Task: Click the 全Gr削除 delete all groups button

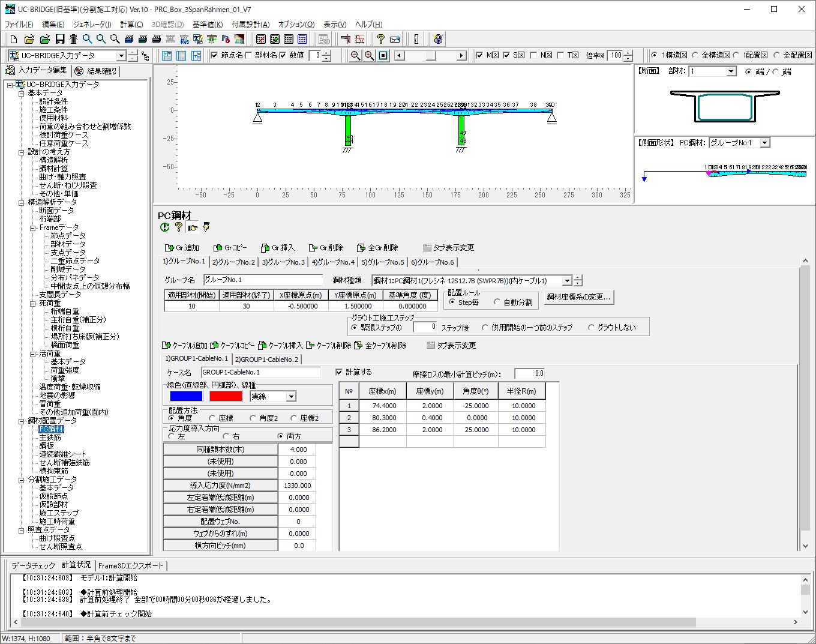Action: 377,248
